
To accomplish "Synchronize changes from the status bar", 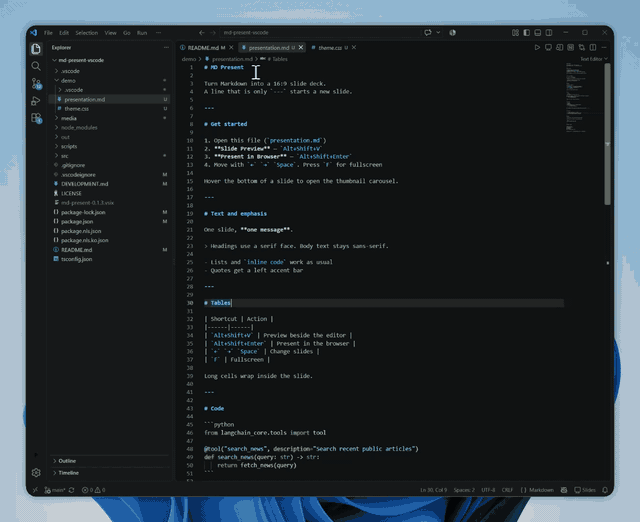I will [x=71, y=490].
